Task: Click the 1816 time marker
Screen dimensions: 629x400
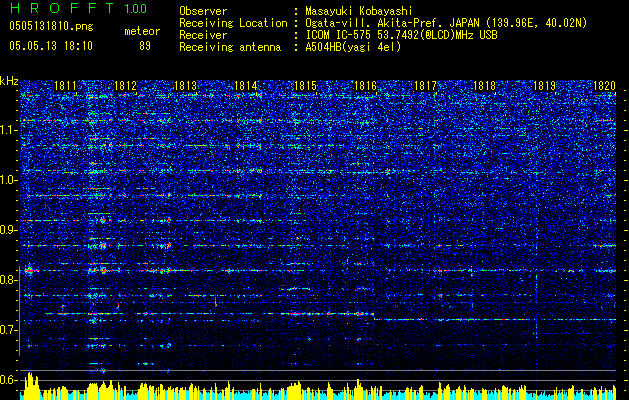Action: coord(365,86)
